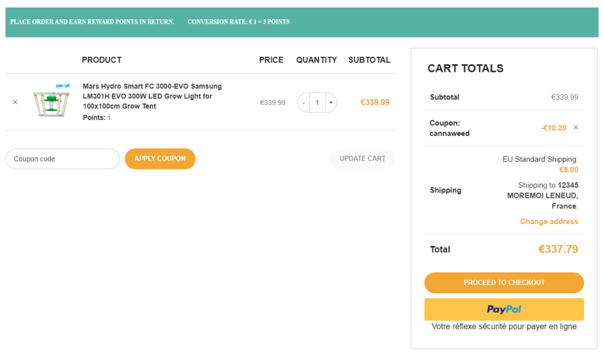The image size is (604, 364).
Task: Click the Coupon: cannaweed label
Action: coord(449,128)
